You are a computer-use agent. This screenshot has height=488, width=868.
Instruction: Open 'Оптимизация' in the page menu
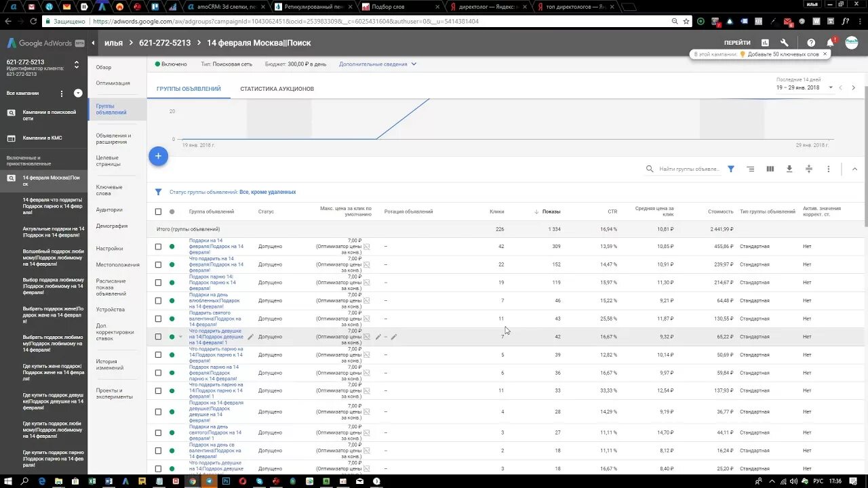(113, 83)
